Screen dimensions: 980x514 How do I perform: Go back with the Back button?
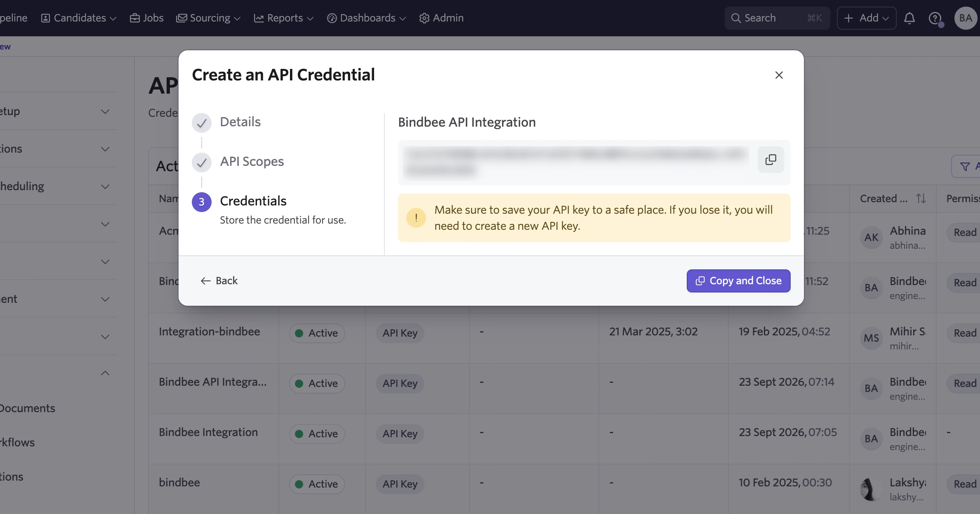coord(219,281)
